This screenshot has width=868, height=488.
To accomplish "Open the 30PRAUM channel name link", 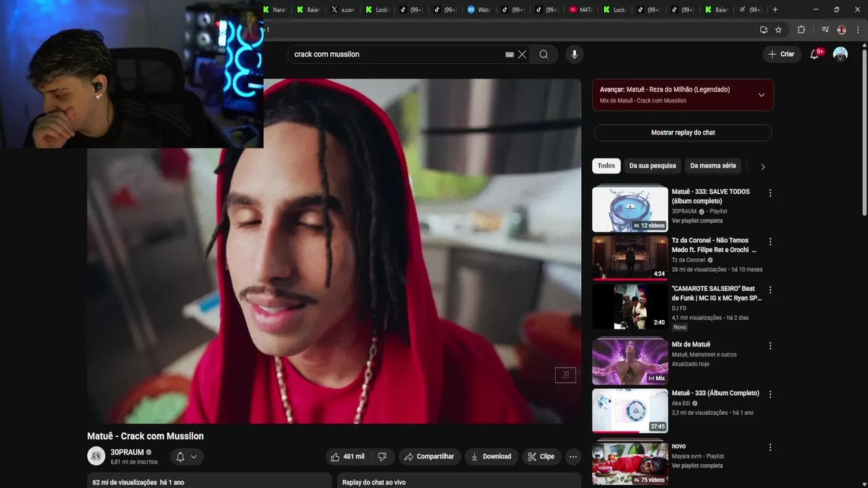I will 127,452.
